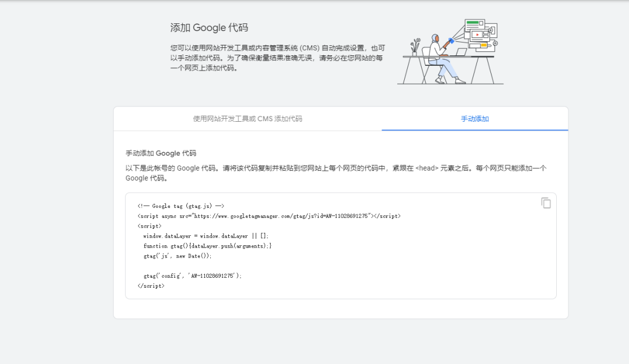Click the window.dataLayer code line

coord(206,236)
